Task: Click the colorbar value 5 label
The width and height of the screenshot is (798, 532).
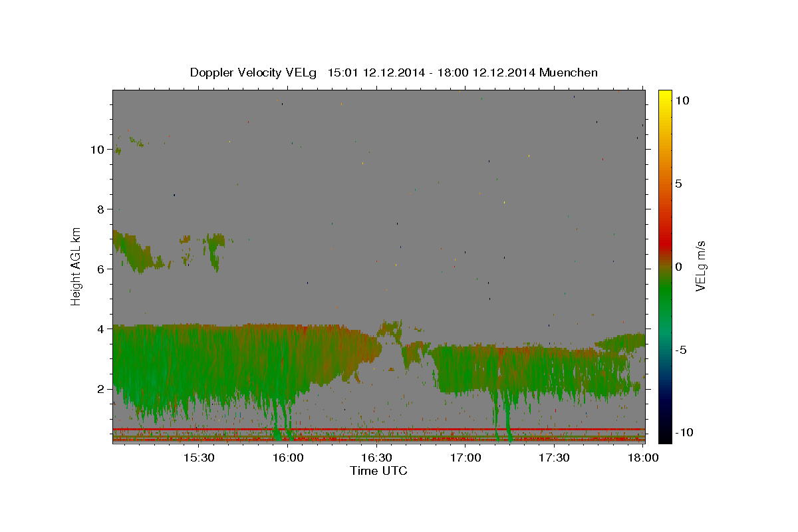Action: point(678,184)
